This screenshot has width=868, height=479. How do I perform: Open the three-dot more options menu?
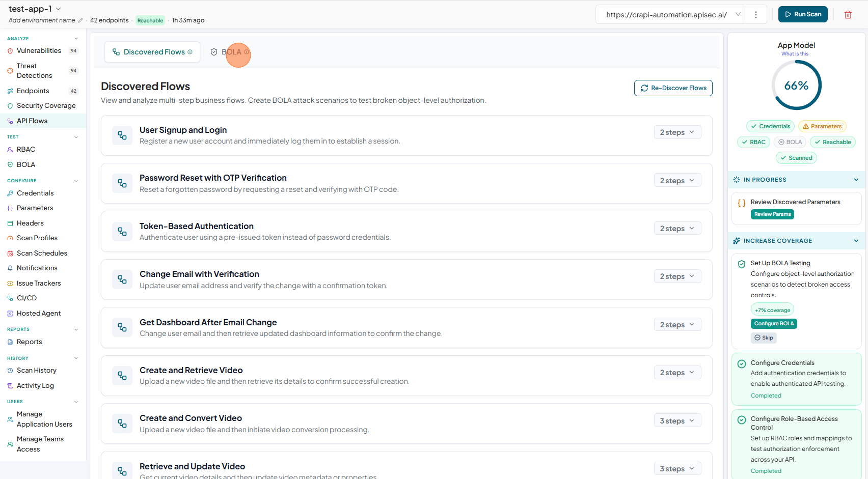coord(756,15)
